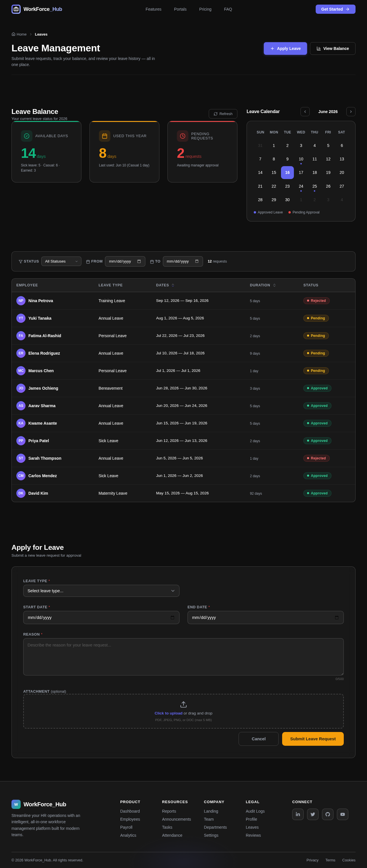Image resolution: width=367 pixels, height=868 pixels.
Task: Open the Select leave type dropdown
Action: 101,591
